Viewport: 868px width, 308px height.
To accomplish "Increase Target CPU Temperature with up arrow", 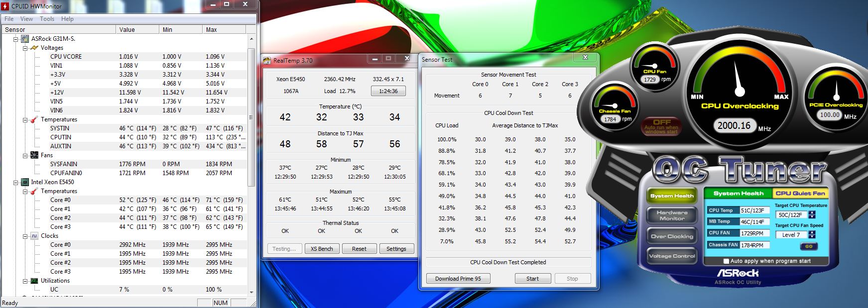I will (812, 213).
